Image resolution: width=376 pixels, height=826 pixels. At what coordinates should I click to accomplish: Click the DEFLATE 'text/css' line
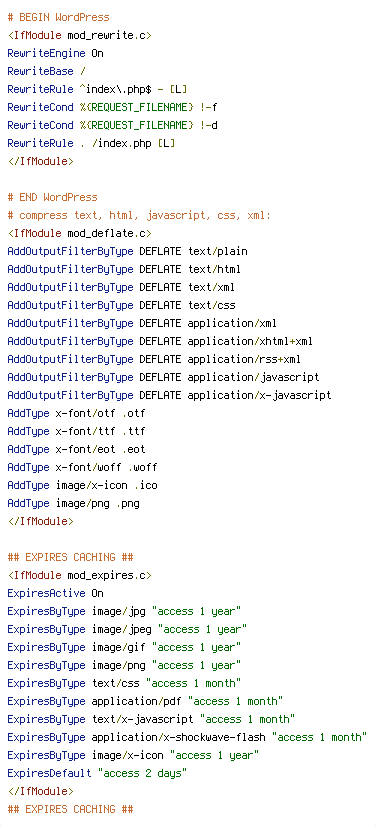pyautogui.click(x=122, y=305)
